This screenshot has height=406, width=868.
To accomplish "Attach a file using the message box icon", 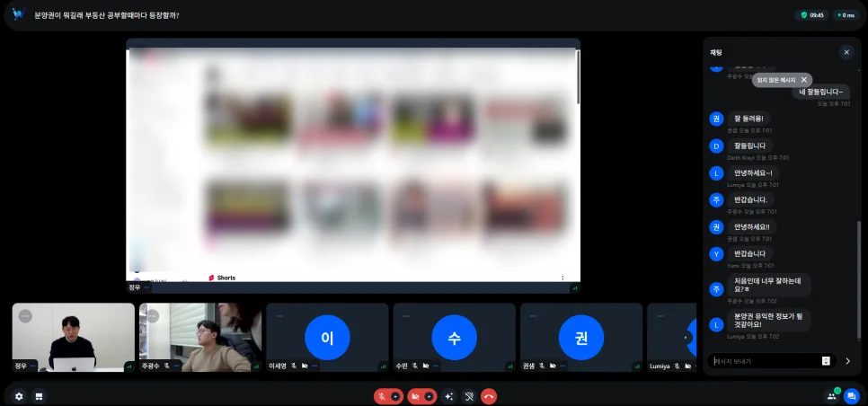I will pyautogui.click(x=826, y=361).
